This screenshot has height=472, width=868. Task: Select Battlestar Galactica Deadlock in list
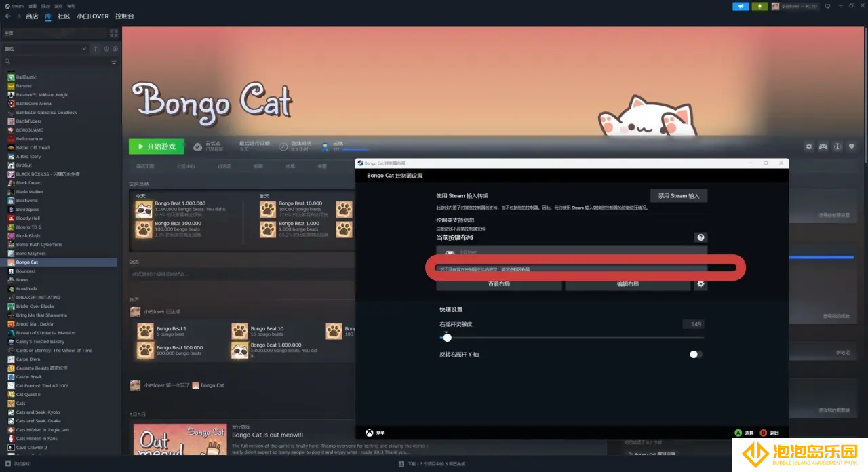tap(46, 113)
